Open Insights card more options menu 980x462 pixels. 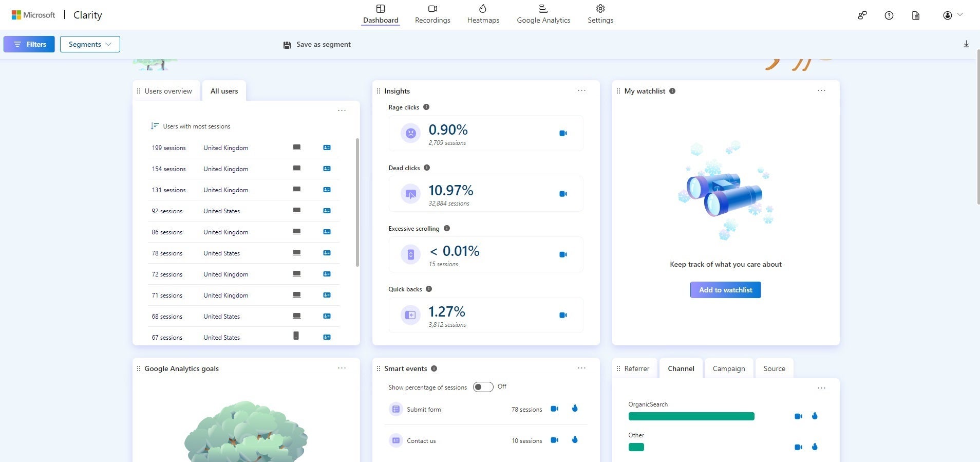point(581,90)
